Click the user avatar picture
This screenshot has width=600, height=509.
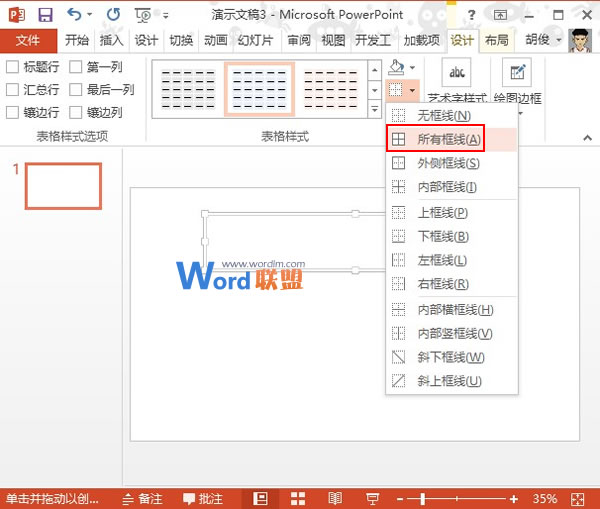coord(580,41)
